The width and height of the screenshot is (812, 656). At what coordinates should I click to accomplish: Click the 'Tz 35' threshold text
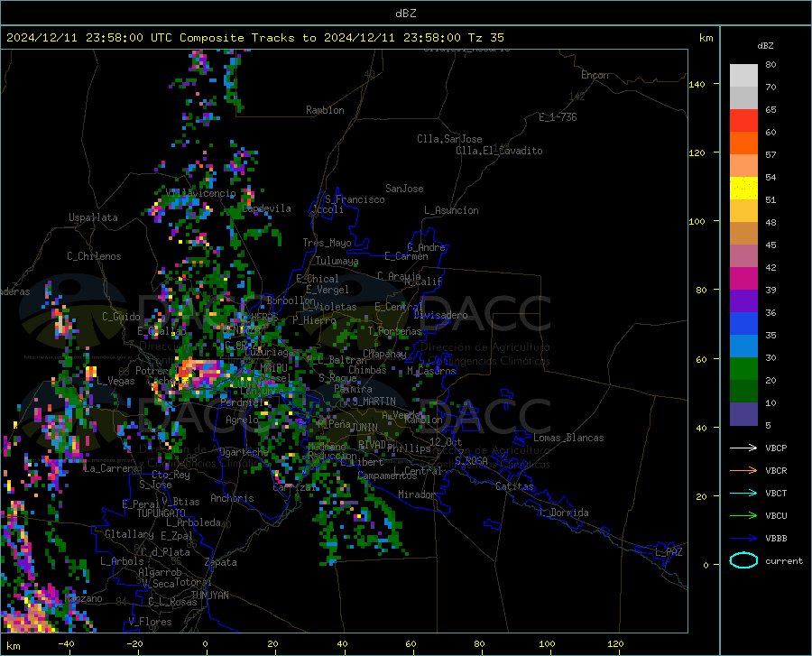coord(486,38)
